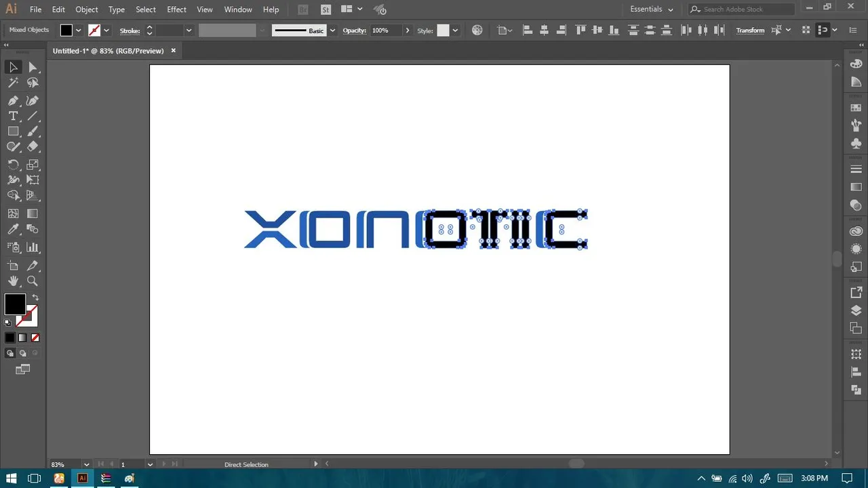Viewport: 868px width, 488px height.
Task: Open the Window menu
Action: click(238, 9)
